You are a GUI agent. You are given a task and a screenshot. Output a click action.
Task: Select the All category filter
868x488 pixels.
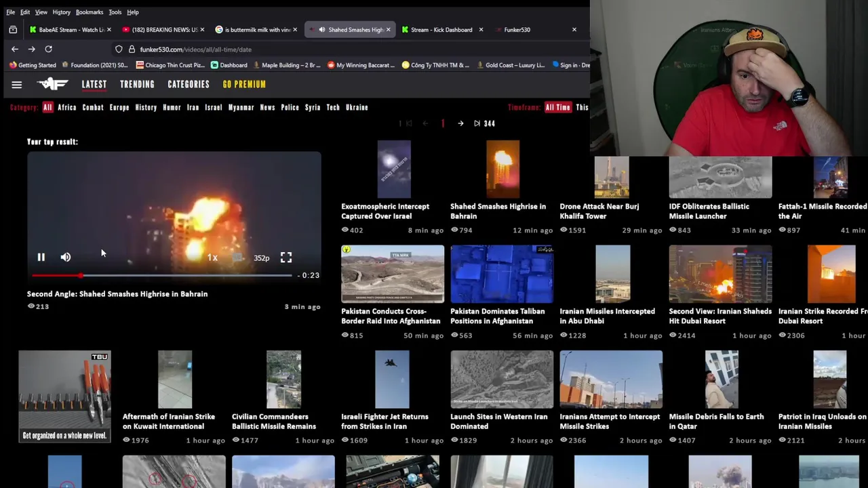[47, 107]
